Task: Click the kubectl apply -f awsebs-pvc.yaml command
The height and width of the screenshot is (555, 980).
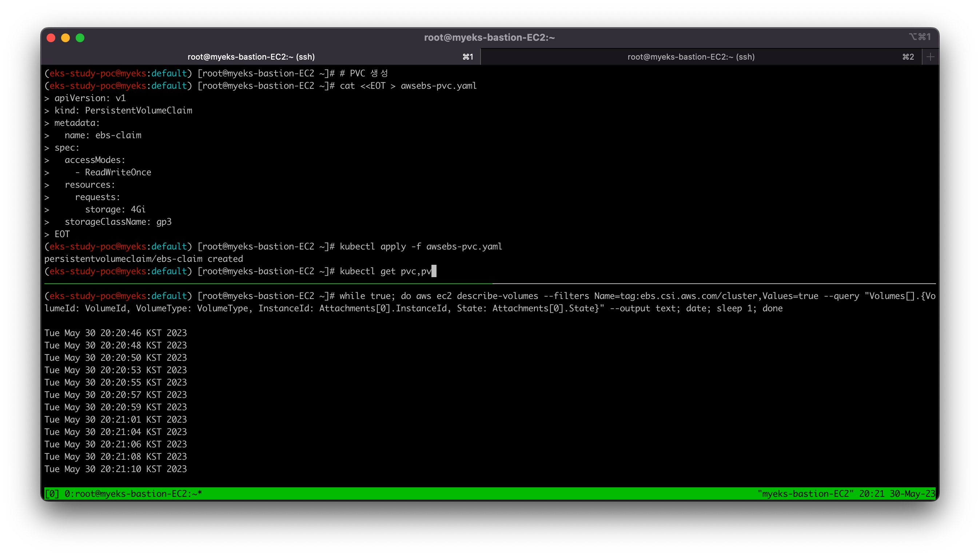Action: (x=421, y=247)
